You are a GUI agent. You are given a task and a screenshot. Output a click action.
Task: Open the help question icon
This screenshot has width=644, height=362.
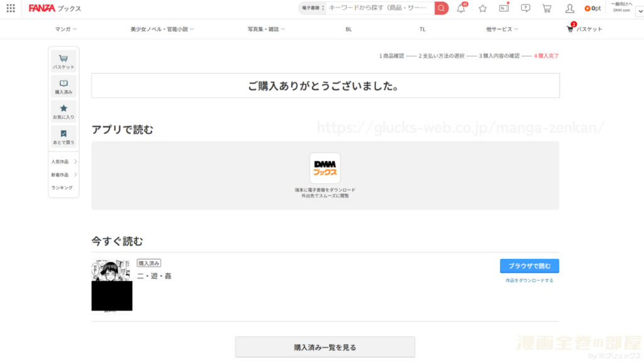[525, 8]
